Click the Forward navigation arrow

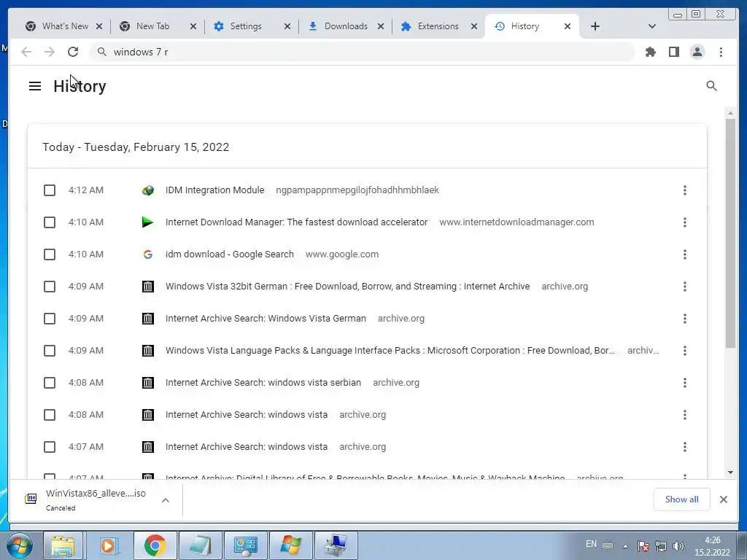[x=50, y=52]
